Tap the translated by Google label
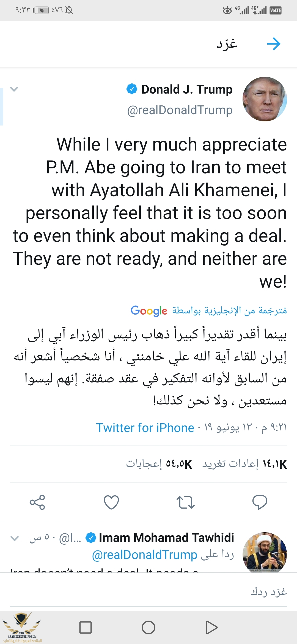This screenshot has height=644, width=297. tap(208, 311)
